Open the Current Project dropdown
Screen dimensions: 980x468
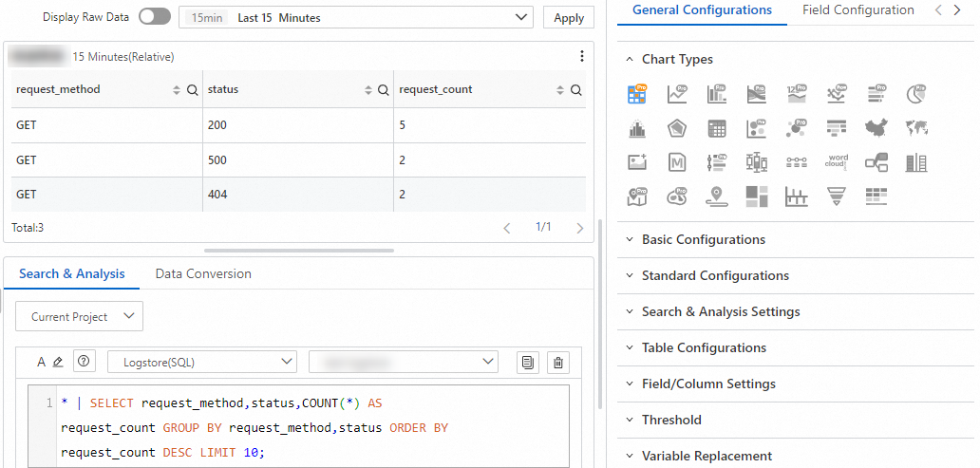(x=79, y=317)
